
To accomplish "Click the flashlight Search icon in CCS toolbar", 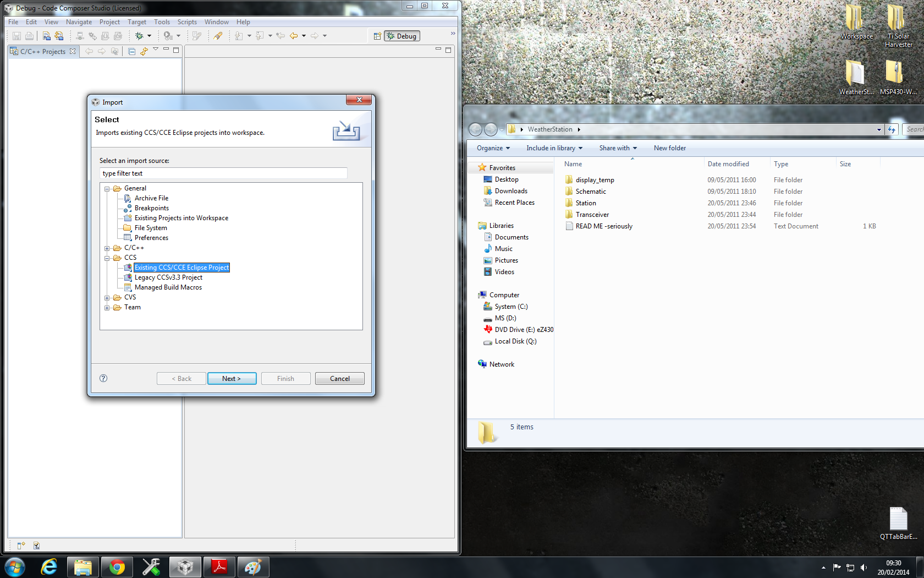I will pyautogui.click(x=218, y=36).
